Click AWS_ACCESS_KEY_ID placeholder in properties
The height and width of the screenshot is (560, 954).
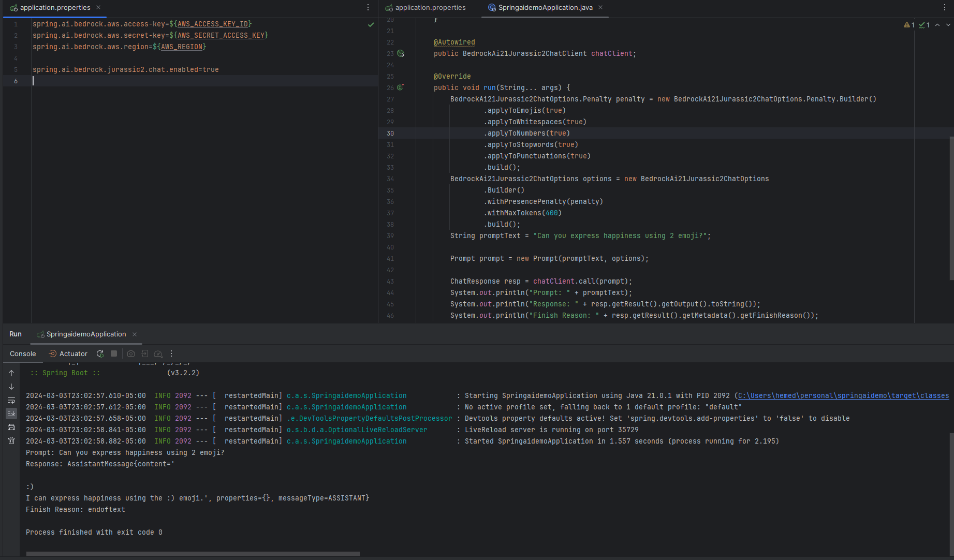pos(213,24)
